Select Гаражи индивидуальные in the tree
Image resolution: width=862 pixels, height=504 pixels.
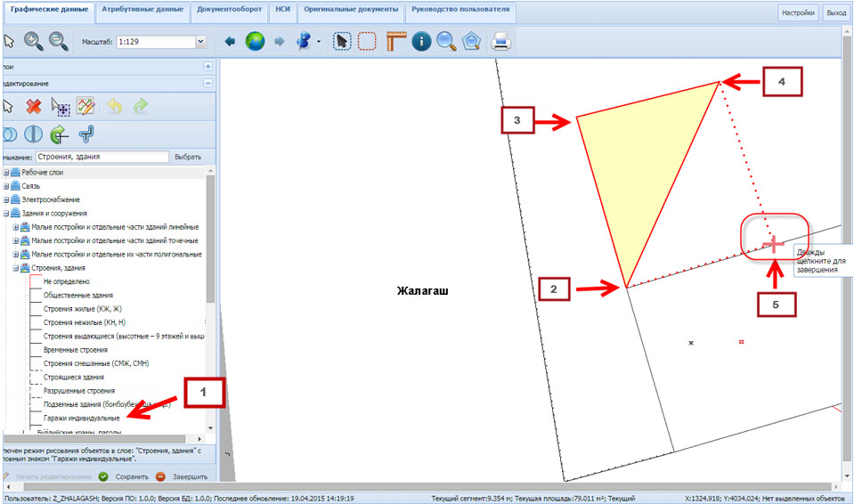click(x=81, y=418)
